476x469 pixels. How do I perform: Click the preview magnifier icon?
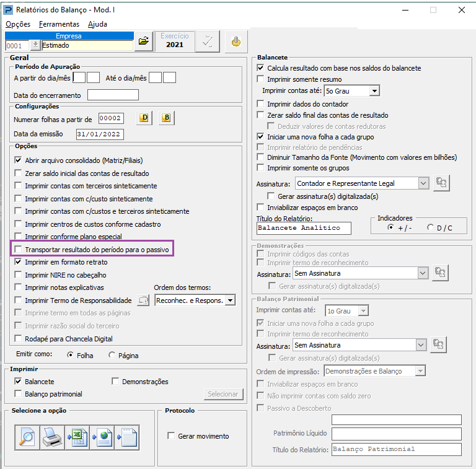coord(27,437)
